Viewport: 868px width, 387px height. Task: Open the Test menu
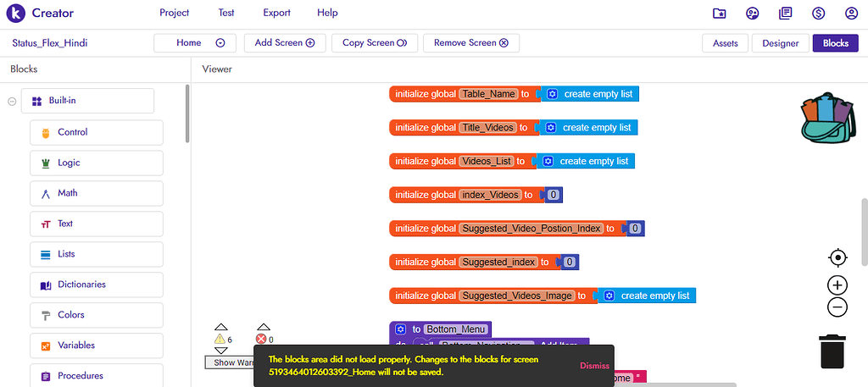(226, 13)
